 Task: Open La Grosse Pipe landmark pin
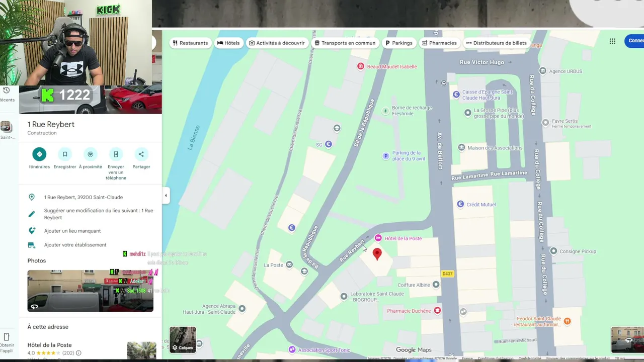(468, 113)
